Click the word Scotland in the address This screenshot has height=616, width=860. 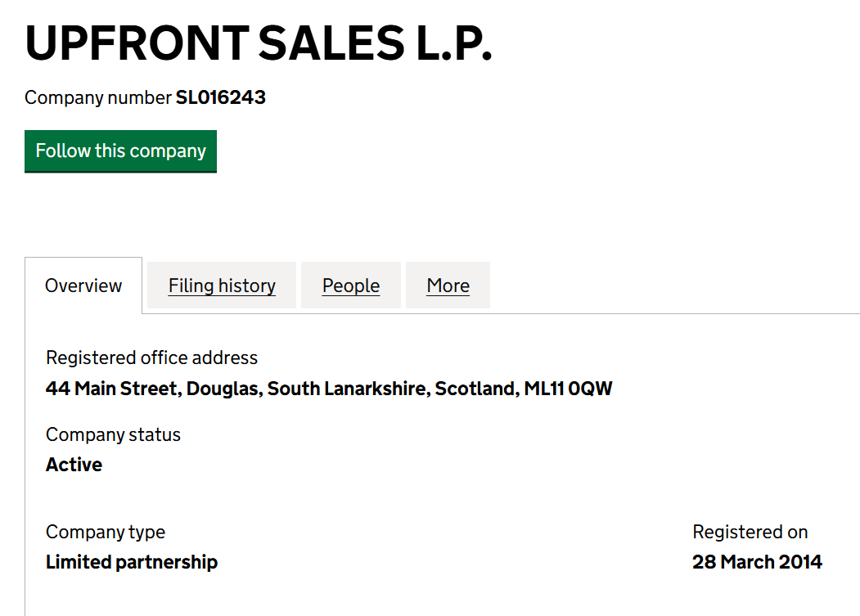coord(475,389)
